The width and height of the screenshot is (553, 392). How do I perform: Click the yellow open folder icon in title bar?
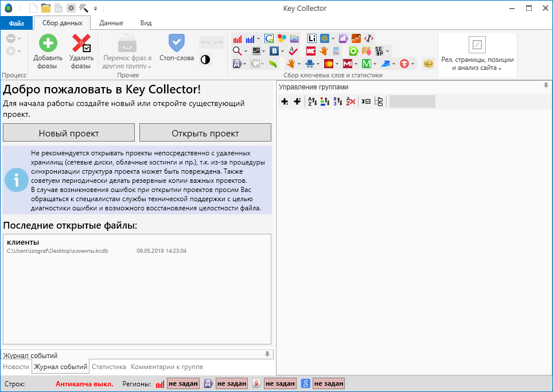click(x=45, y=9)
